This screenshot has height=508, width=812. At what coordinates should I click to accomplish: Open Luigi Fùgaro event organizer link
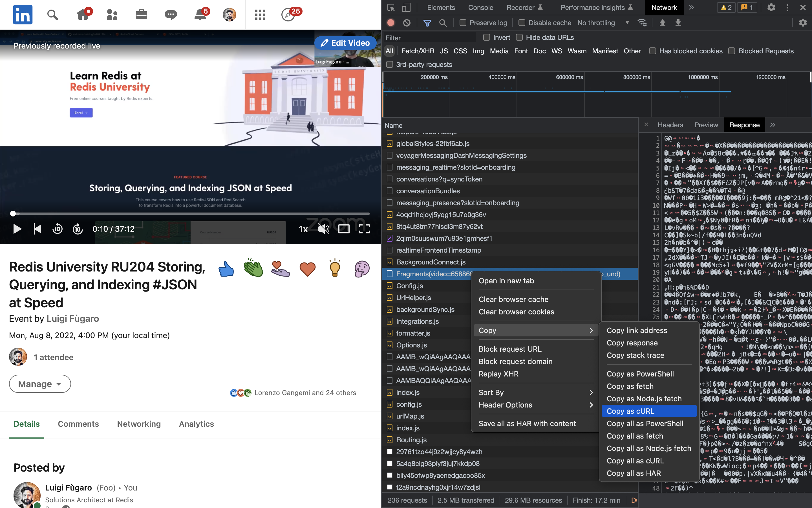[72, 319]
